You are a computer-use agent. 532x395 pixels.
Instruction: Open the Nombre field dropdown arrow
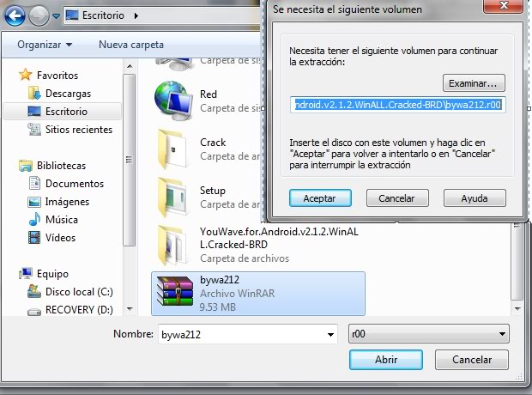[x=330, y=335]
